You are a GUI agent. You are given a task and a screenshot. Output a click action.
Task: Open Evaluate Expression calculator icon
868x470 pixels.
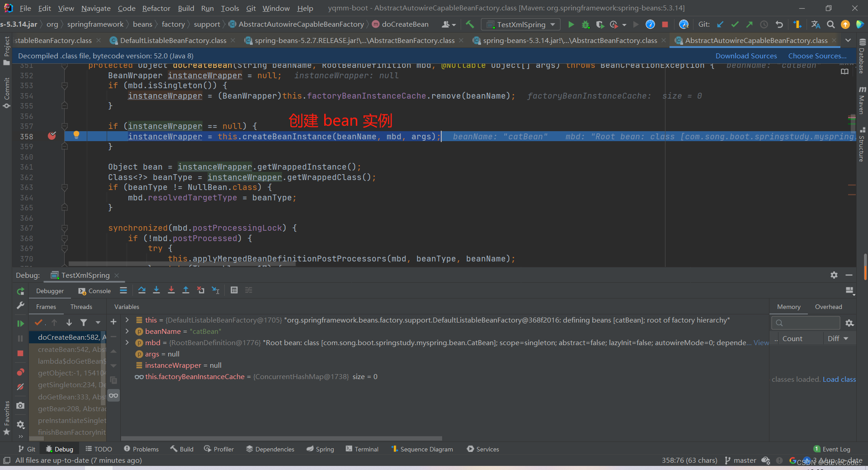234,290
